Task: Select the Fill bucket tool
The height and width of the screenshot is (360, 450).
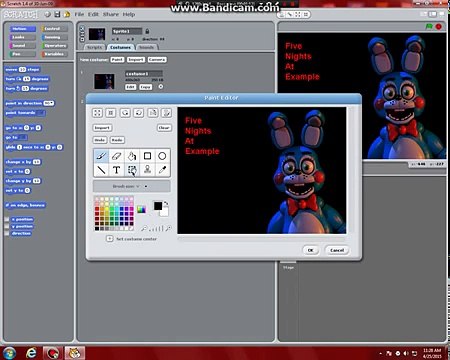Action: 132,156
